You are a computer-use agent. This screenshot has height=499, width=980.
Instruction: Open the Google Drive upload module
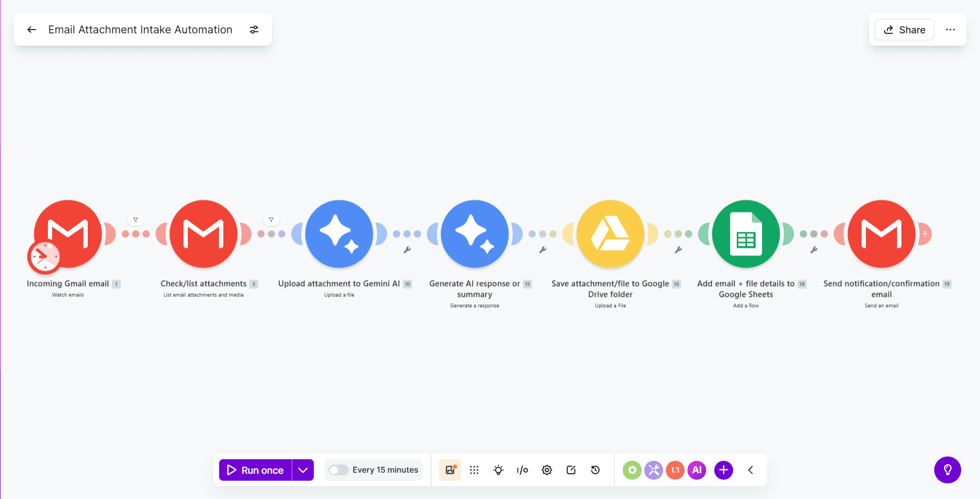[610, 234]
